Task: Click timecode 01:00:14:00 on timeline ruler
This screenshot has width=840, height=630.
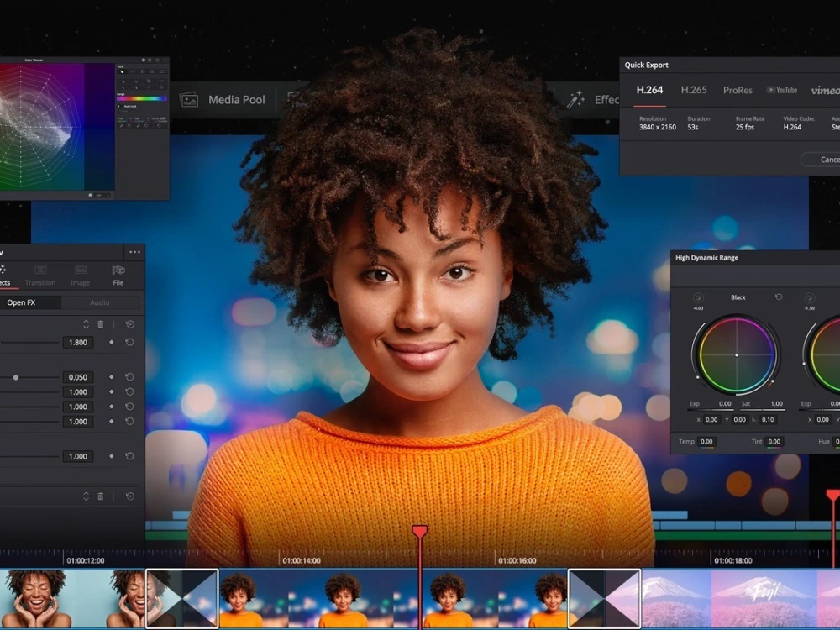Action: click(x=302, y=561)
